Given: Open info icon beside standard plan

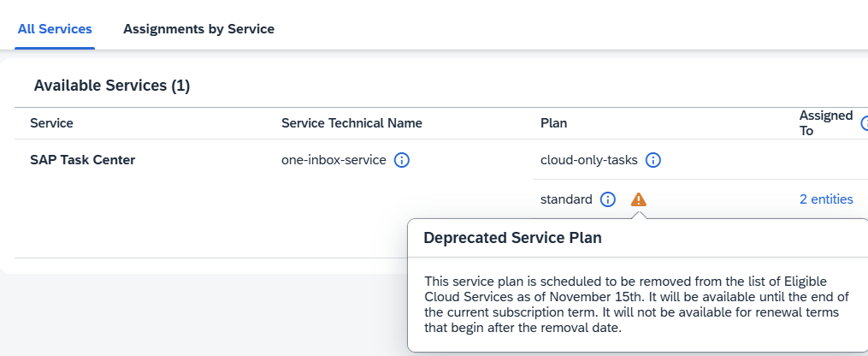Looking at the screenshot, I should click(x=608, y=199).
